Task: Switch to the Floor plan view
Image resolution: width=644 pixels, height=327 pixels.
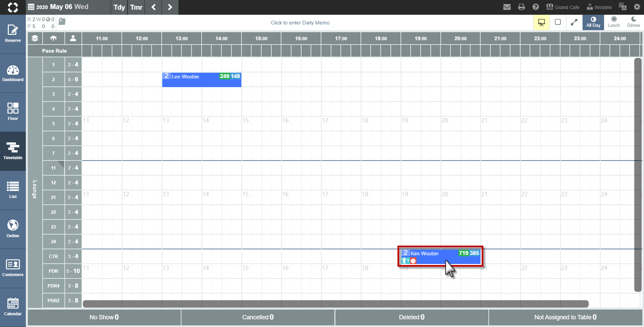Action: [13, 112]
